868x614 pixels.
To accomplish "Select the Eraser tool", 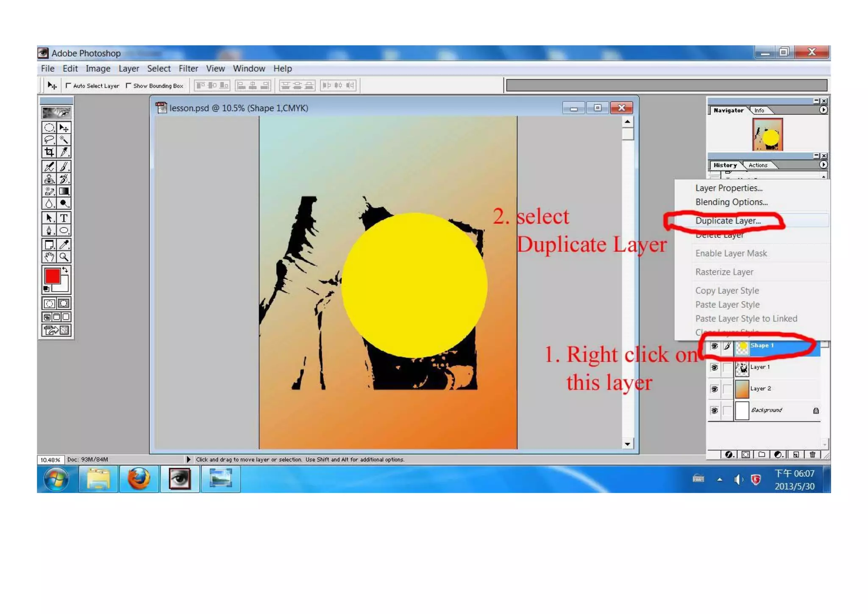I will click(49, 191).
